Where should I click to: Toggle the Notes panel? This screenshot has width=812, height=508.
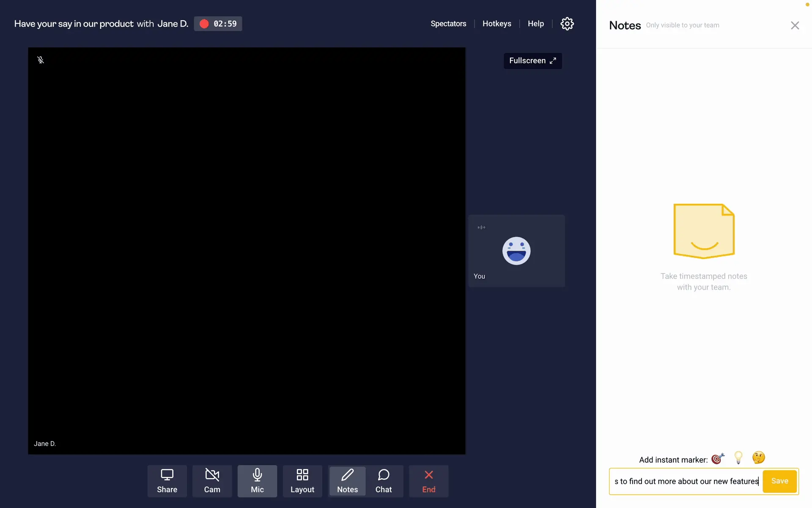pos(347,481)
